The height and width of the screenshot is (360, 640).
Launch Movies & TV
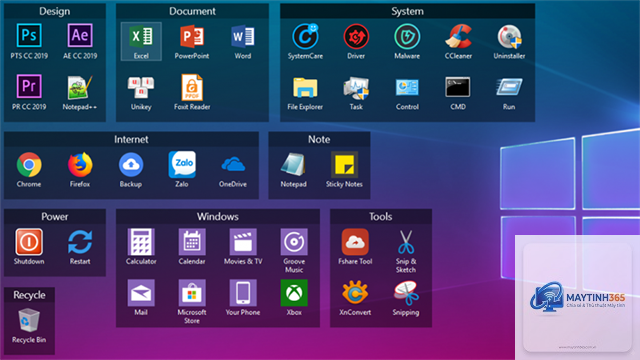pos(243,242)
